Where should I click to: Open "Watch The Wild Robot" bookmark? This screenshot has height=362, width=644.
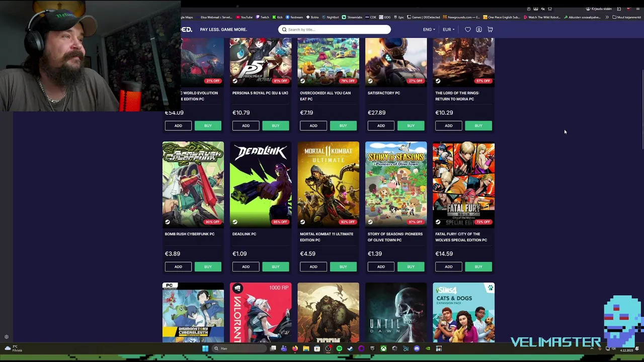click(x=542, y=17)
